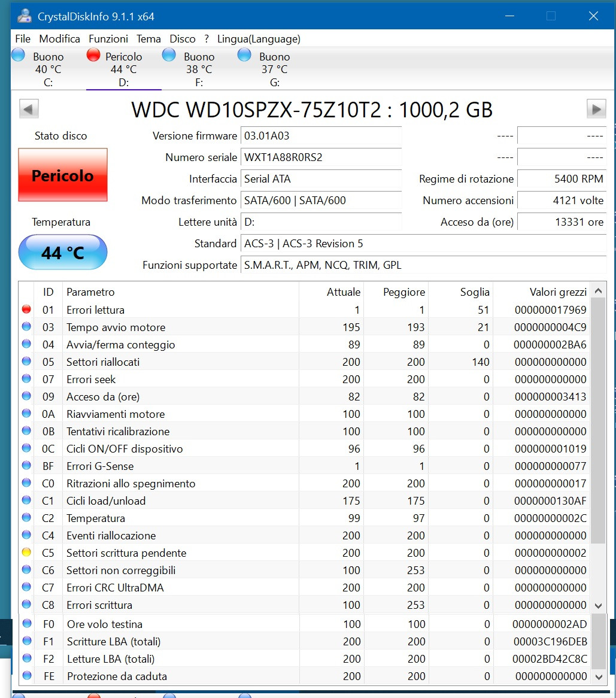Click the blue status orb for drive C:

coord(18,54)
